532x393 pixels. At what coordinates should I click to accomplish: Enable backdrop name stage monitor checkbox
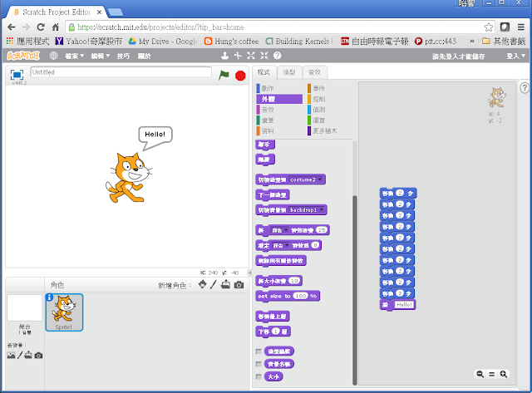259,364
